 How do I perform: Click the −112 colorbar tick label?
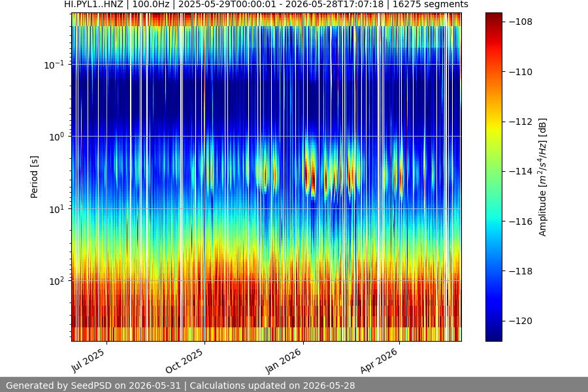coord(521,122)
